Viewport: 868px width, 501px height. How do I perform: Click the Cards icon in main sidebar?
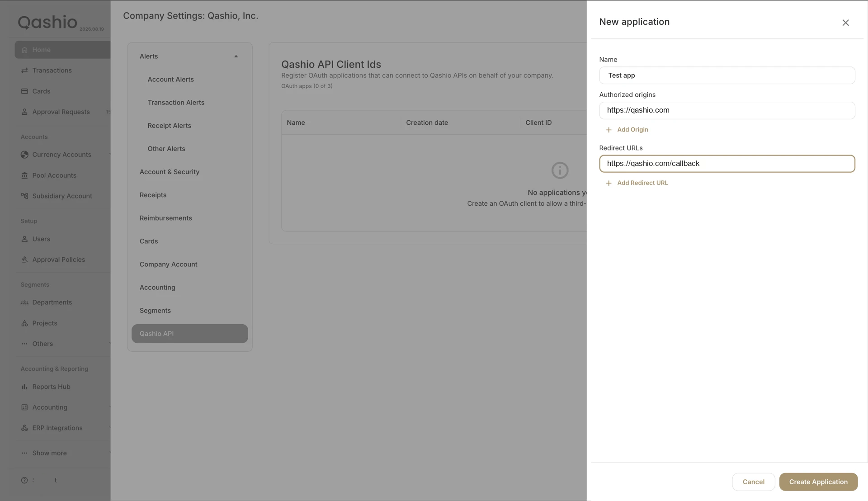[24, 91]
